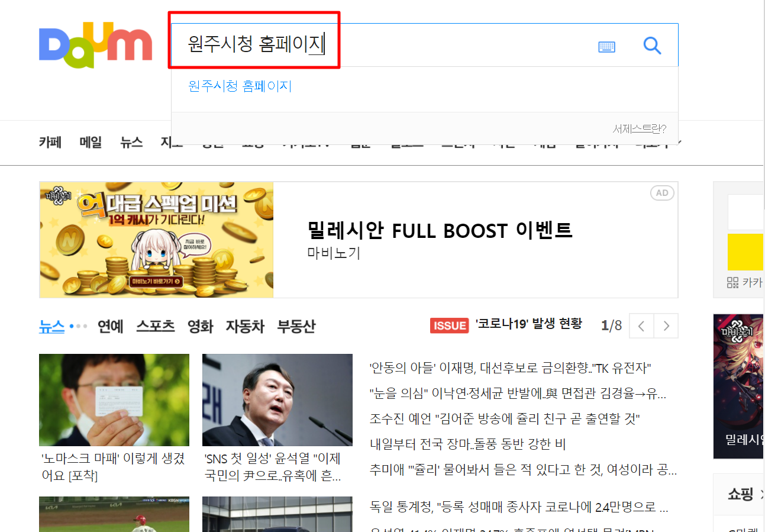Image resolution: width=765 pixels, height=532 pixels.
Task: Open the 마비노기 coin banner image
Action: click(156, 240)
